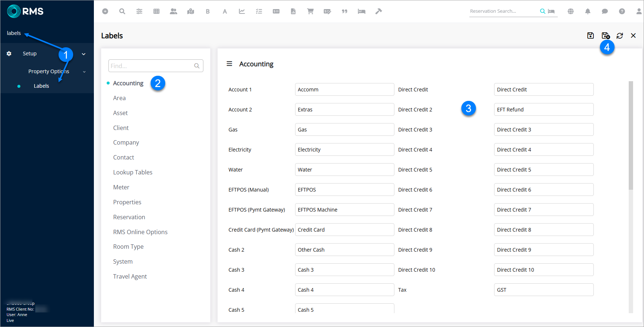The image size is (644, 327).
Task: Click the globe icon in header
Action: point(571,11)
